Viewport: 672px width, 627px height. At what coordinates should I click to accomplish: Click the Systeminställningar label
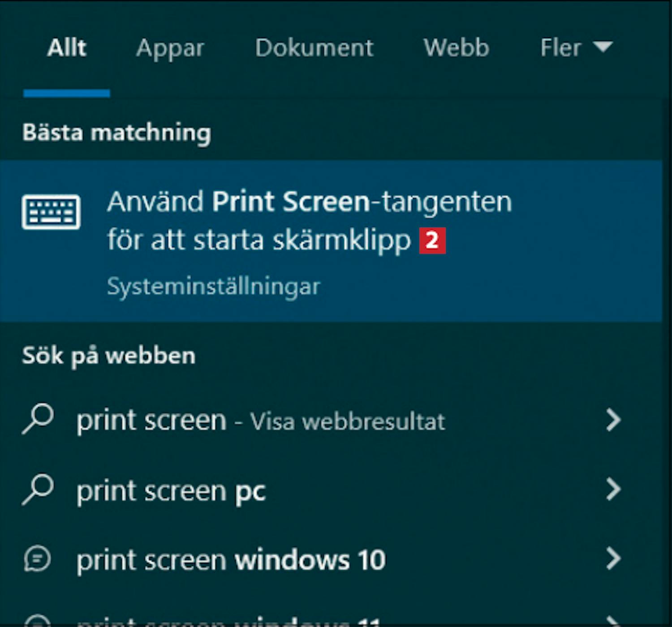point(214,287)
